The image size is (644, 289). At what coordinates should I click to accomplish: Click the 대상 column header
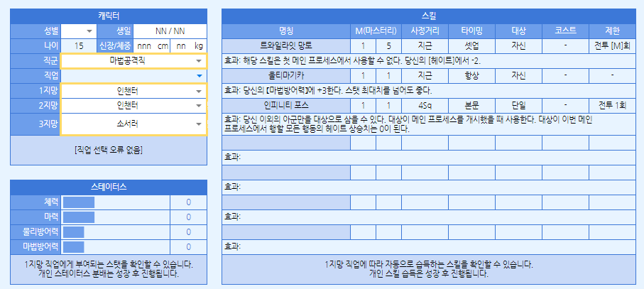pos(519,32)
